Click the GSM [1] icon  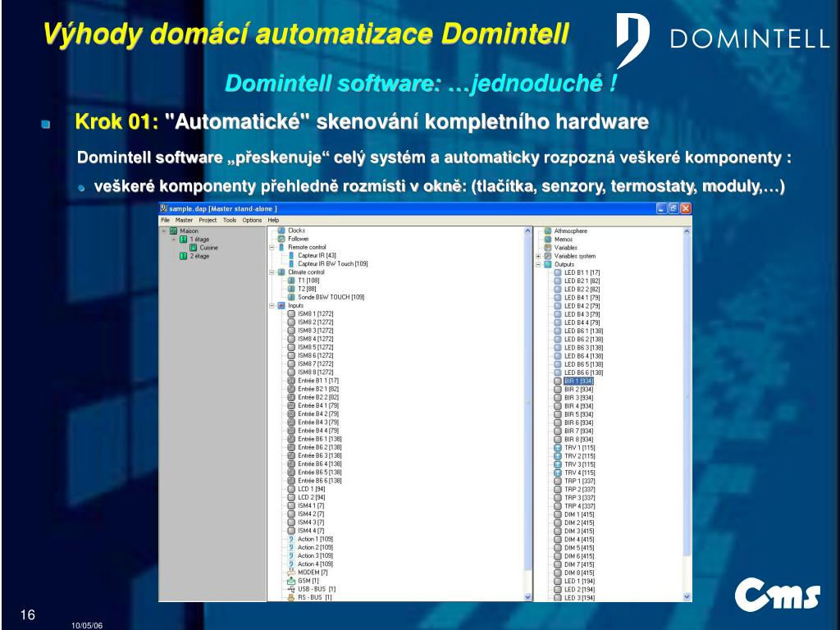[291, 581]
